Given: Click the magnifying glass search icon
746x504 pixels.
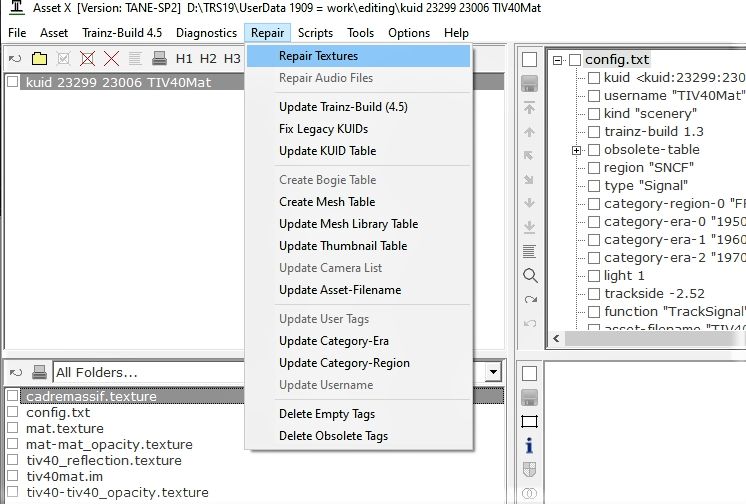Looking at the screenshot, I should click(x=530, y=275).
